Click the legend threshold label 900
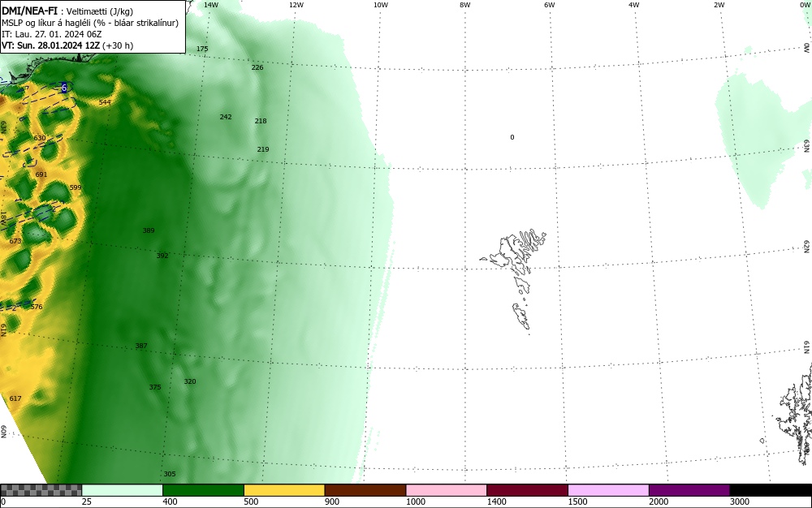The width and height of the screenshot is (812, 508). (332, 502)
